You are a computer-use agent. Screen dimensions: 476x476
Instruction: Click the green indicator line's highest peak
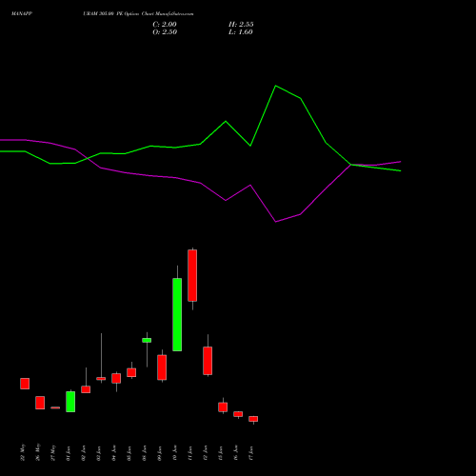click(275, 86)
